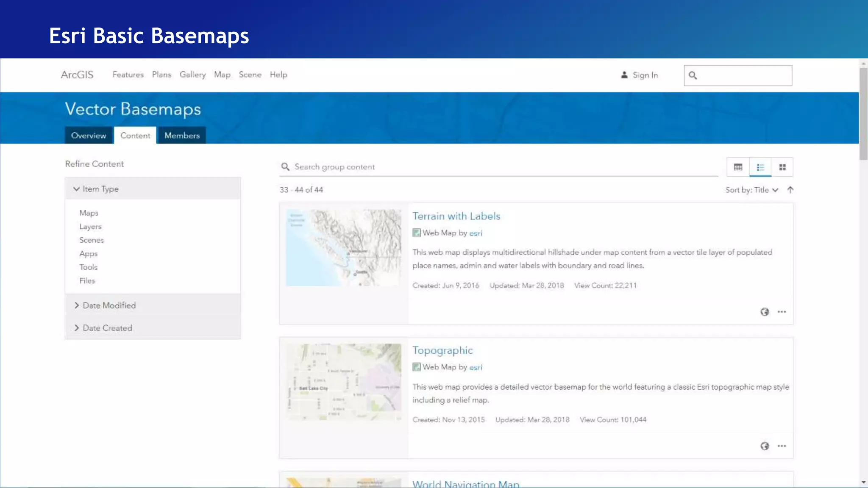Open the Gallery menu item

[x=192, y=75]
